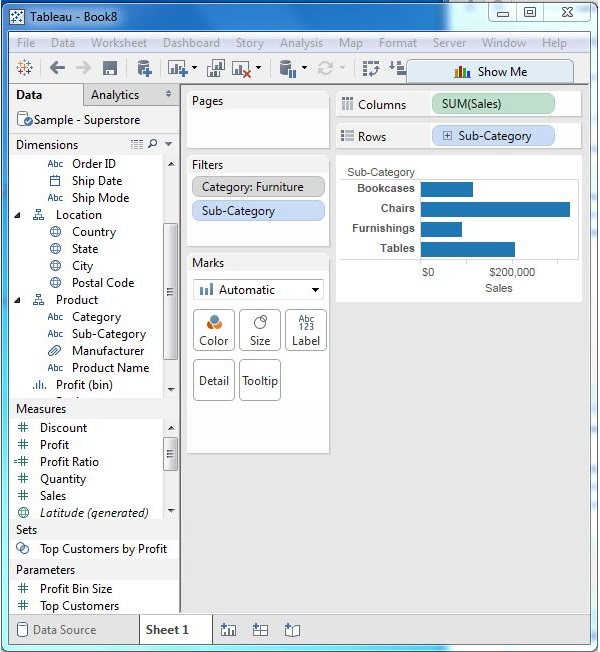
Task: Click the Add New Data Source icon
Action: coord(144,68)
